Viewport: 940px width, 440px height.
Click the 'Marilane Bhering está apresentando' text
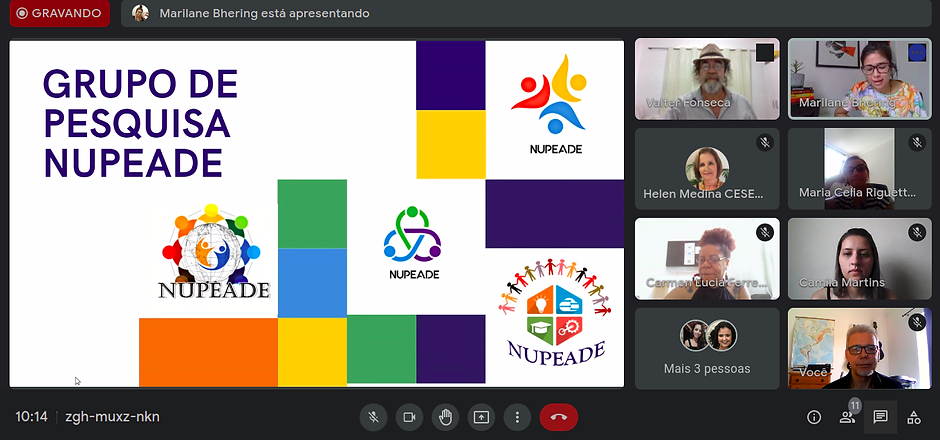pos(264,13)
